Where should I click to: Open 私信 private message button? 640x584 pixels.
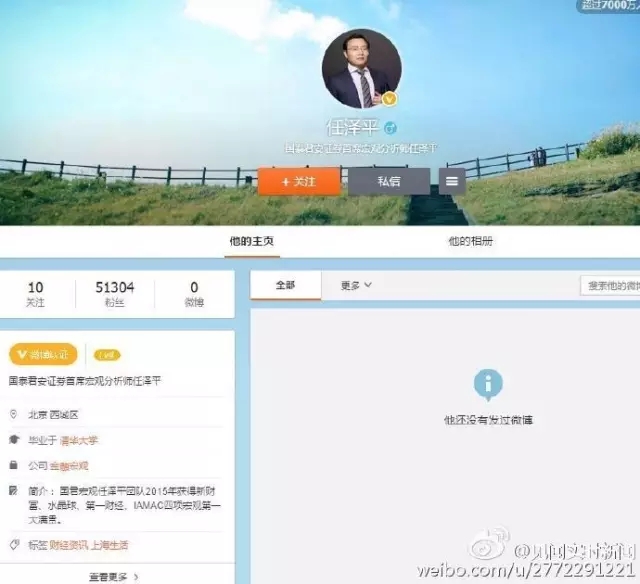click(389, 181)
